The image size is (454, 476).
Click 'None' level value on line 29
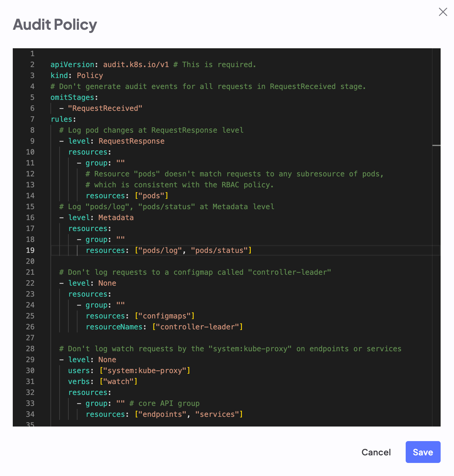point(107,360)
